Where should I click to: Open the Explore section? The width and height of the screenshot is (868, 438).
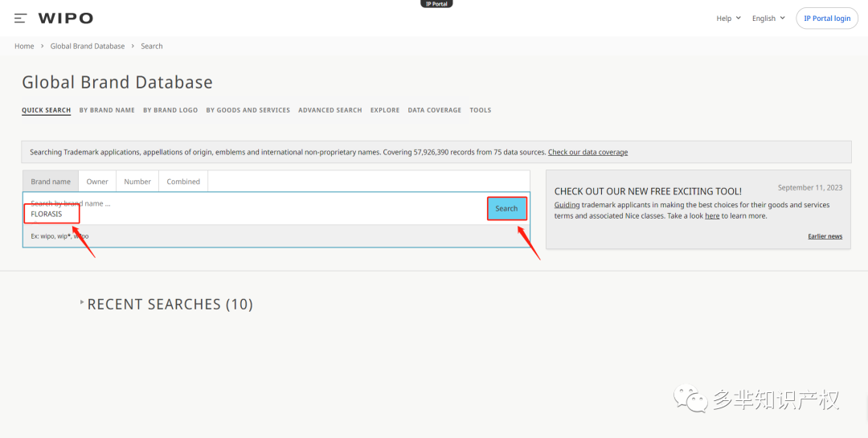tap(385, 110)
